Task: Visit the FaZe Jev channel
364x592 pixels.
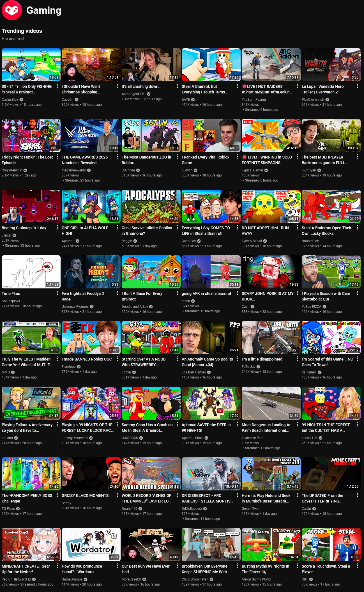Action: tap(248, 367)
